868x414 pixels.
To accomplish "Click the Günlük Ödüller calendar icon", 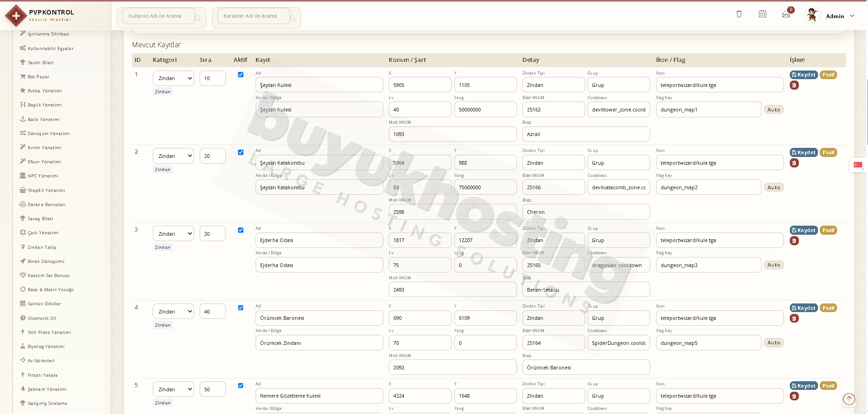I will [x=23, y=303].
